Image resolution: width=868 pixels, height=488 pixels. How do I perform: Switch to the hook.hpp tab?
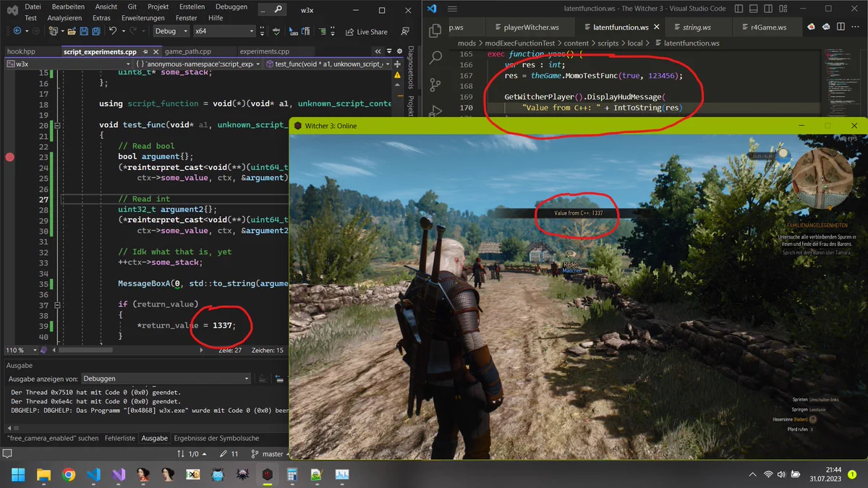click(x=21, y=52)
